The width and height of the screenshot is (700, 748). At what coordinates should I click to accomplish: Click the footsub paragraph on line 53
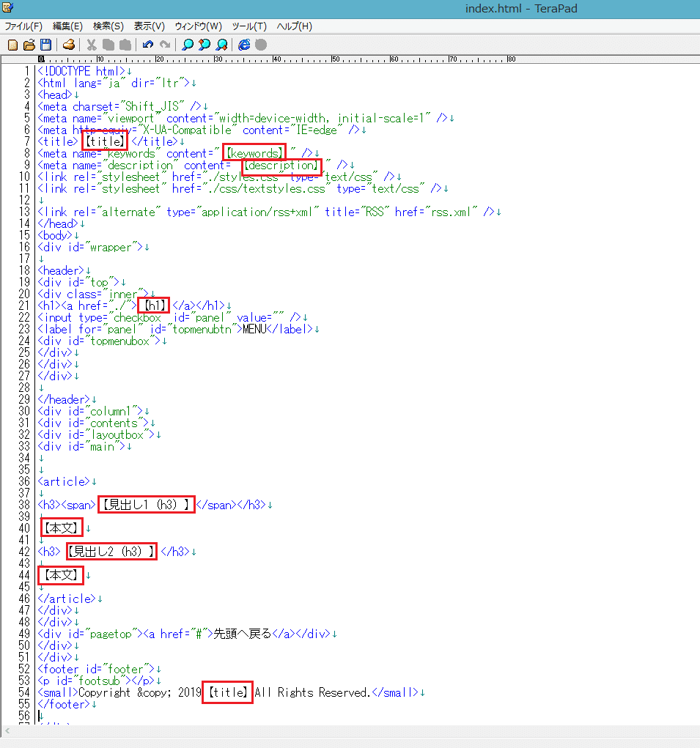(96, 681)
